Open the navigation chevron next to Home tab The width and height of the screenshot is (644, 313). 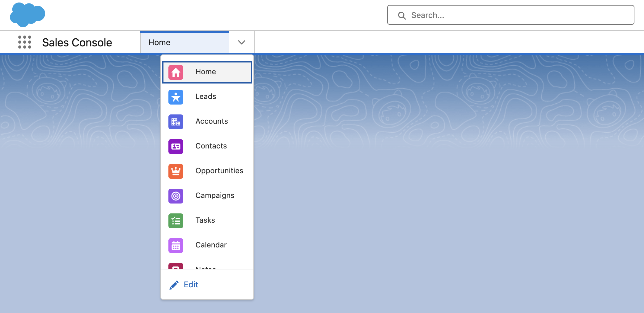pos(241,42)
